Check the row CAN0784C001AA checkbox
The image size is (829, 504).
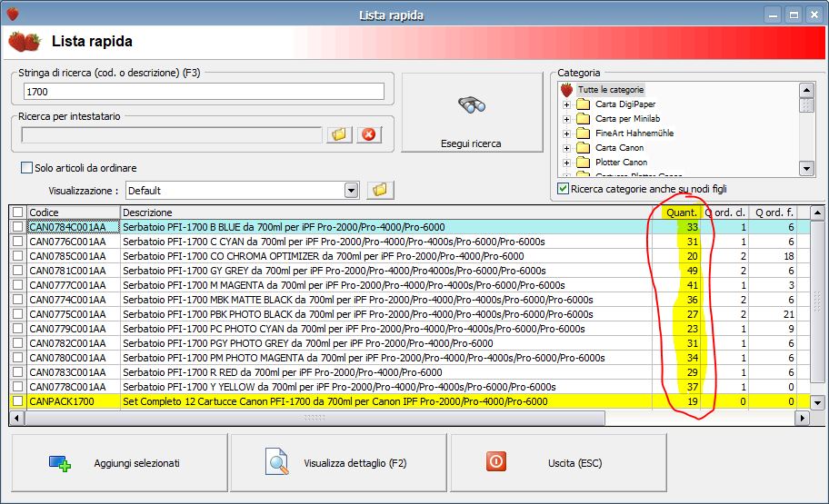click(18, 227)
